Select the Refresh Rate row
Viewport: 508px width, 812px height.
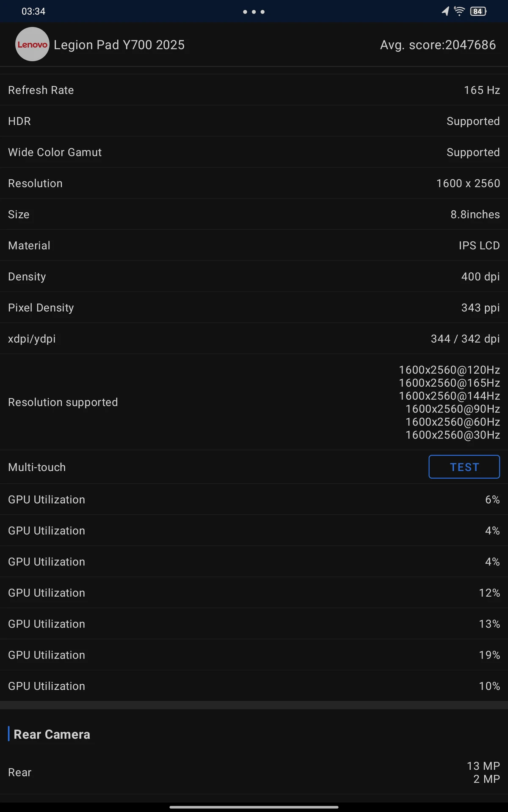coord(254,90)
